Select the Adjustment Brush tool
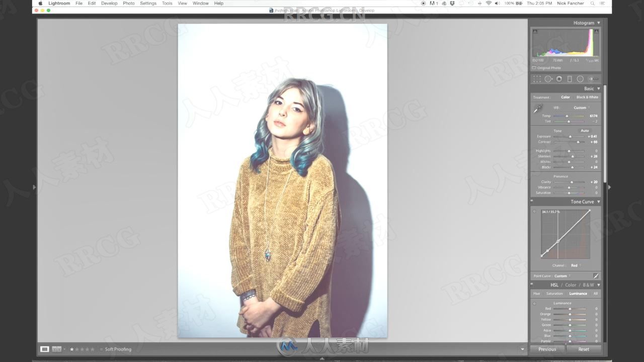 (594, 79)
